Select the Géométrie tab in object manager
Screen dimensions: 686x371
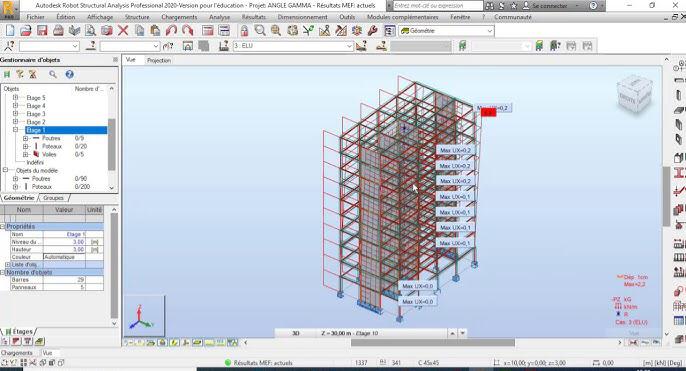(x=19, y=198)
